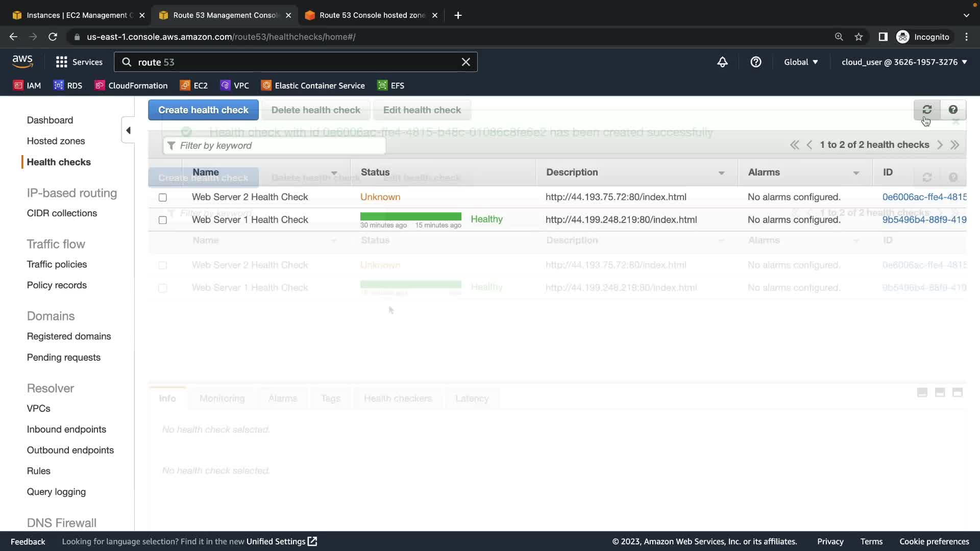The height and width of the screenshot is (551, 980).
Task: Click the refresh health checks icon
Action: pyautogui.click(x=927, y=110)
